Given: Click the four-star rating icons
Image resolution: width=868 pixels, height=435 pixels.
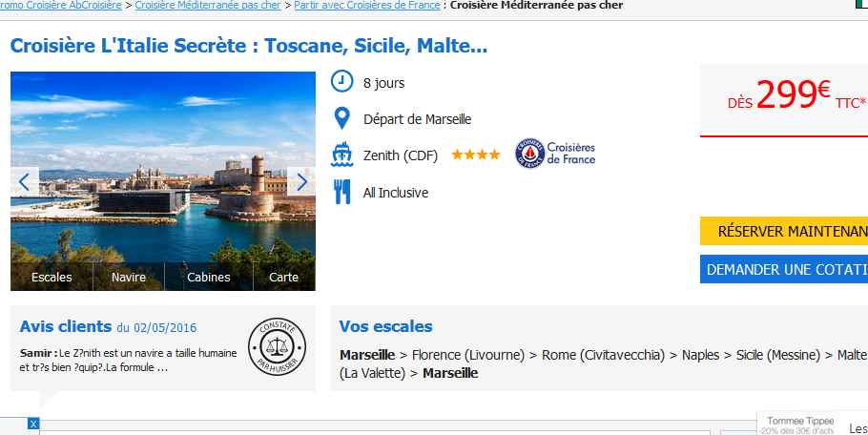Looking at the screenshot, I should click(475, 155).
